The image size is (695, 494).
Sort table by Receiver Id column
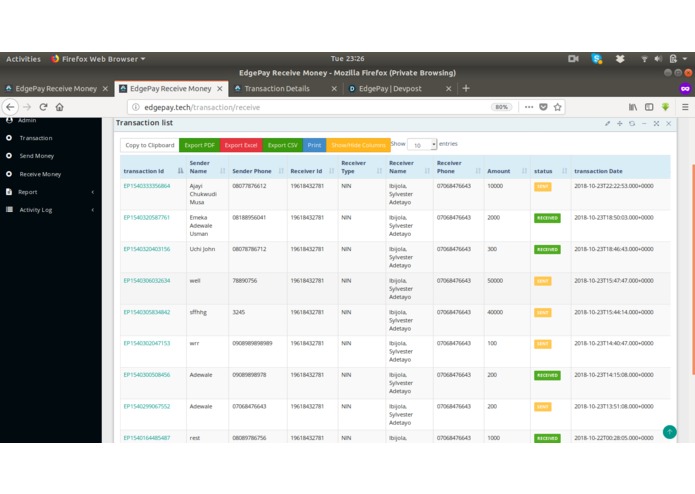point(312,171)
